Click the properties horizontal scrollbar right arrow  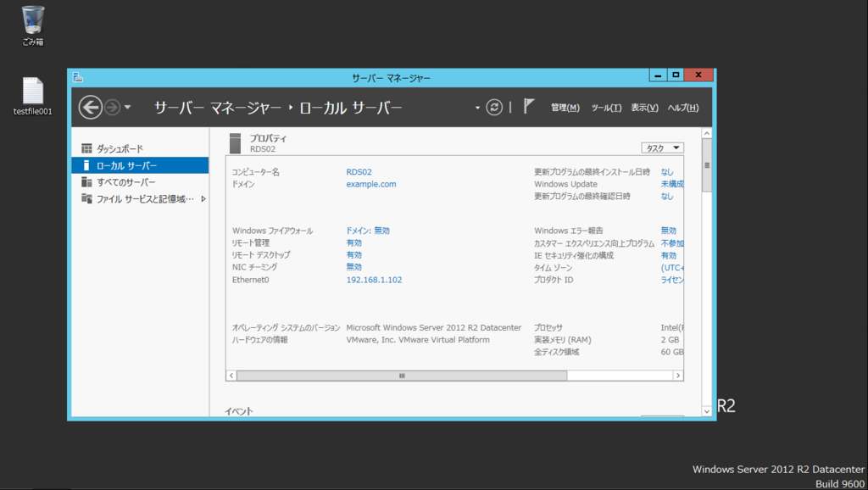pyautogui.click(x=677, y=376)
